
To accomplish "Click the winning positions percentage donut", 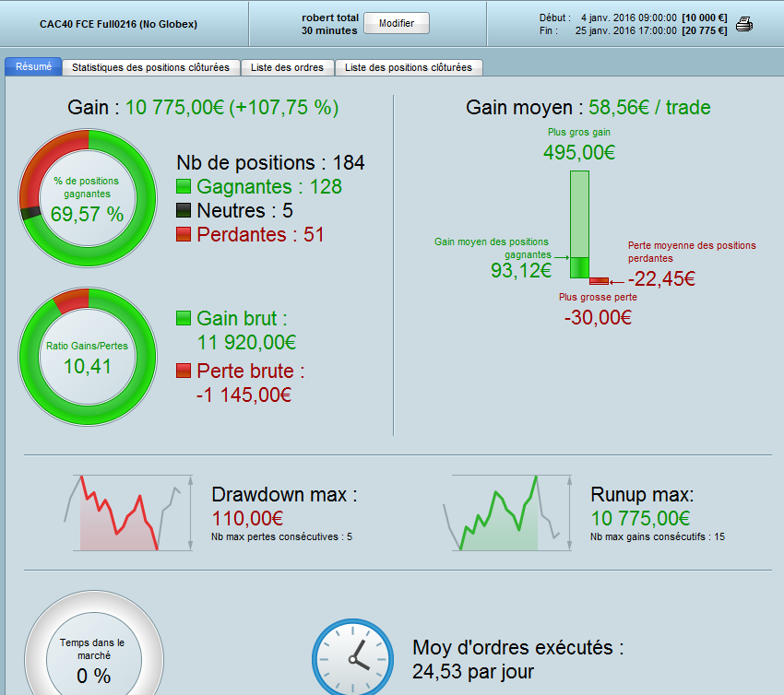I will coord(88,197).
